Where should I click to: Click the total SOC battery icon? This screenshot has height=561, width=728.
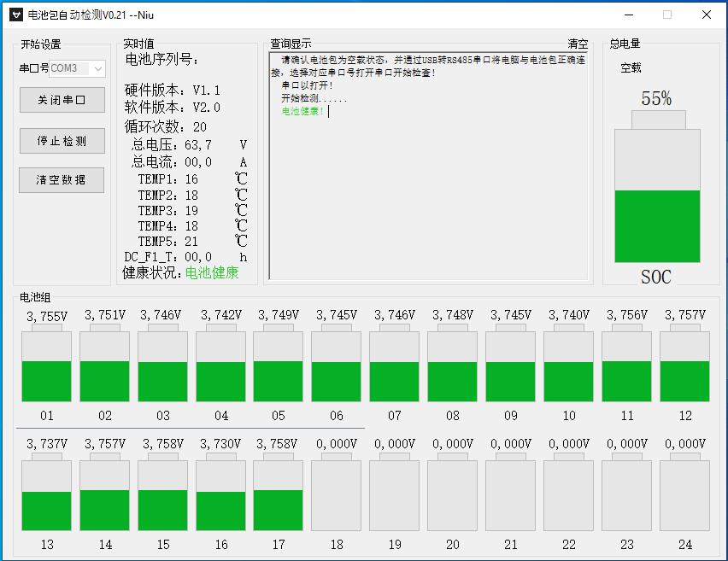tap(656, 195)
